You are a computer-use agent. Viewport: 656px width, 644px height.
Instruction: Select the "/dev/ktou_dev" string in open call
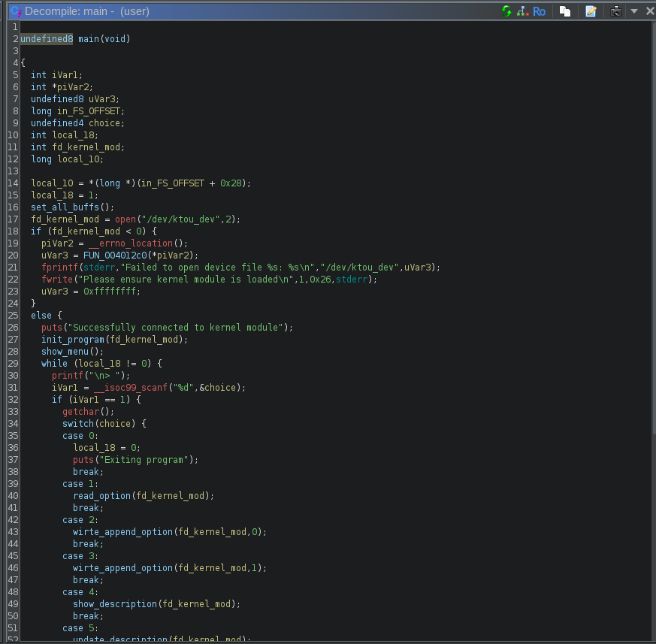click(182, 219)
